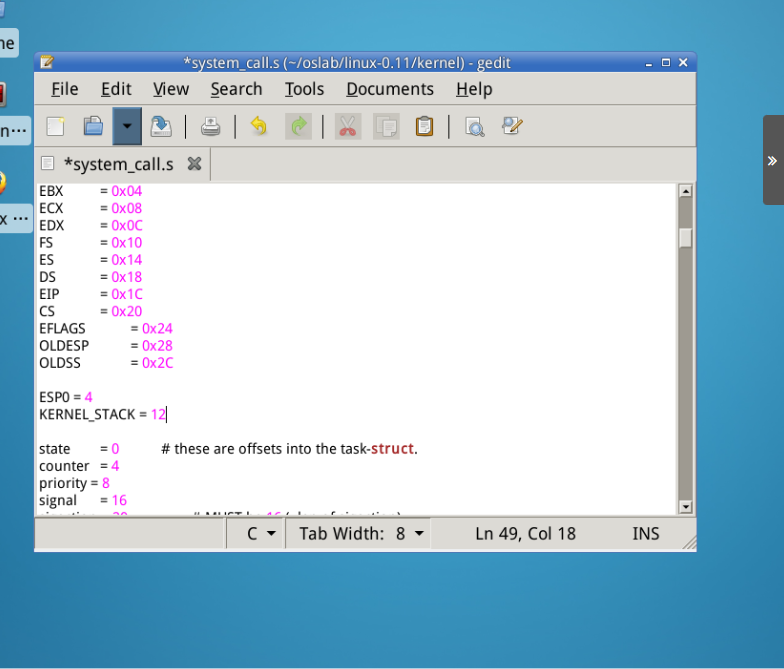Click the Print icon in the toolbar
Screen dimensions: 784x669
click(210, 127)
